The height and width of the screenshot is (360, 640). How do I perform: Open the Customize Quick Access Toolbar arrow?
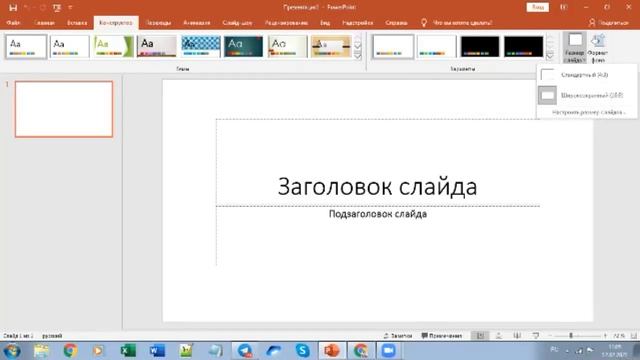[70, 7]
